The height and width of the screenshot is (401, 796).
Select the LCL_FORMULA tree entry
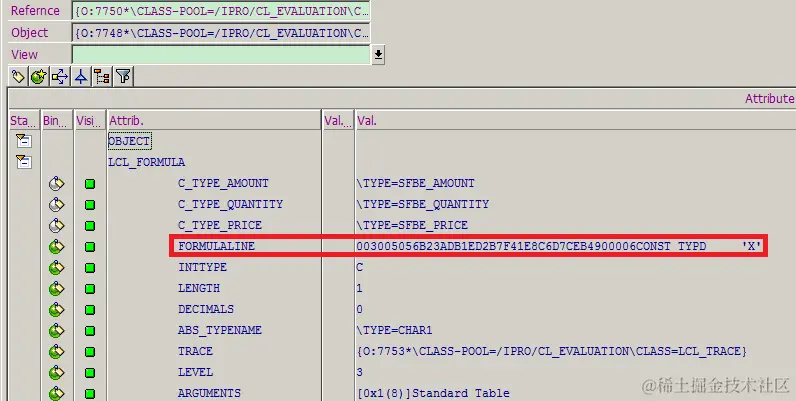pyautogui.click(x=147, y=162)
